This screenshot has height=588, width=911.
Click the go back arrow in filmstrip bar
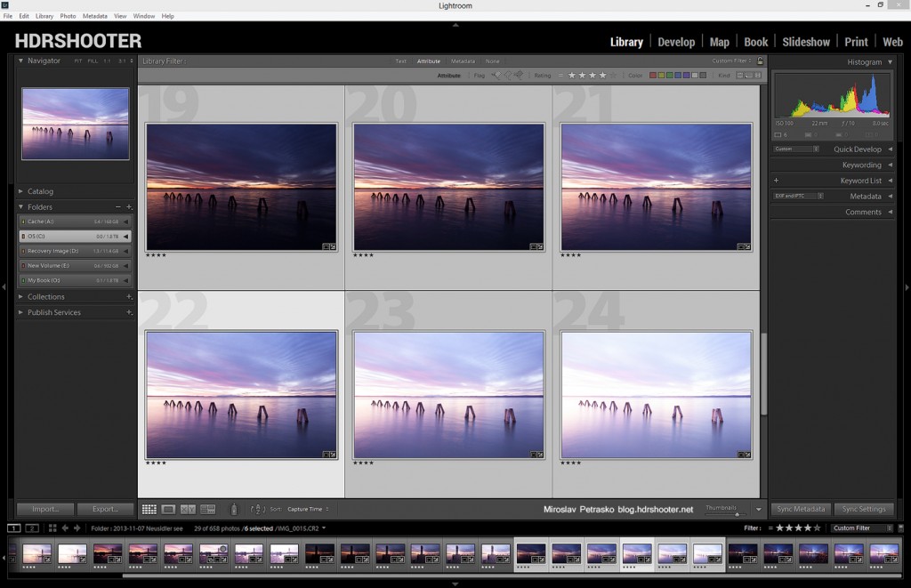[x=65, y=528]
